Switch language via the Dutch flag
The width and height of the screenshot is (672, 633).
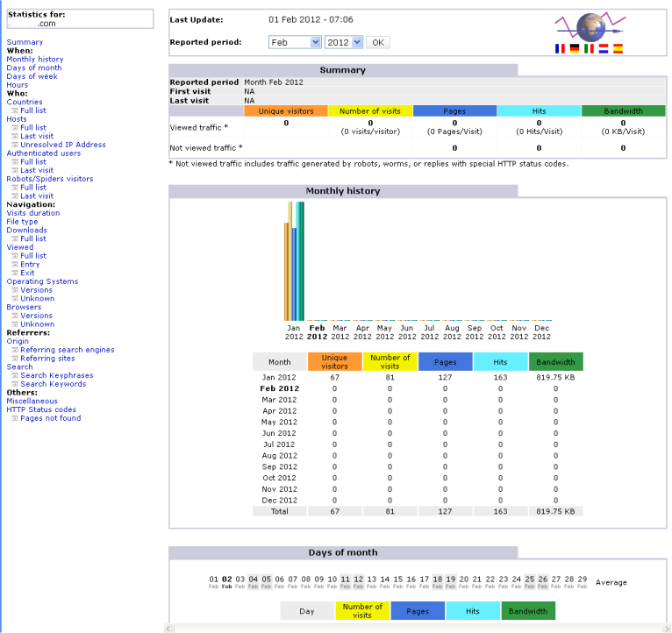[604, 49]
